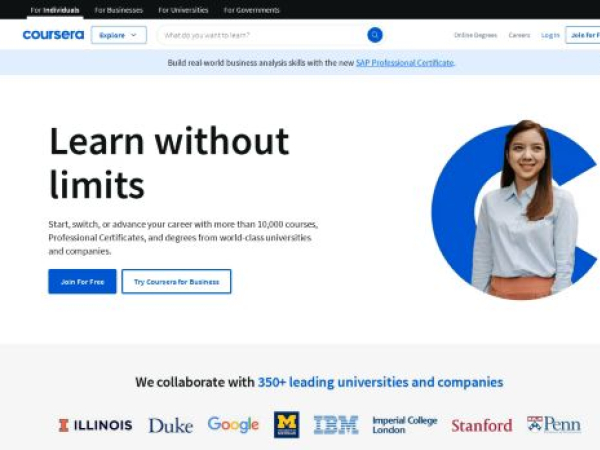The width and height of the screenshot is (600, 450).
Task: Select the Imperial College London logo
Action: pos(405,425)
